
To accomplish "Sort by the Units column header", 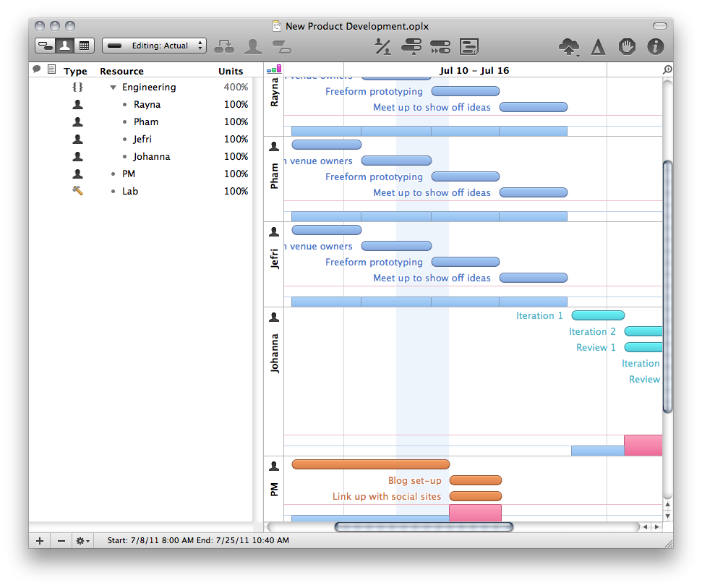I will [x=231, y=71].
